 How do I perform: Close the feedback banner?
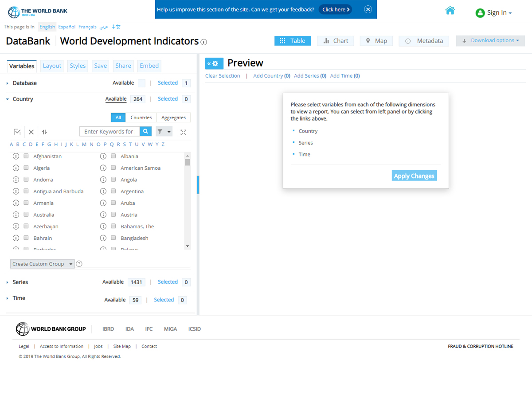[368, 9]
